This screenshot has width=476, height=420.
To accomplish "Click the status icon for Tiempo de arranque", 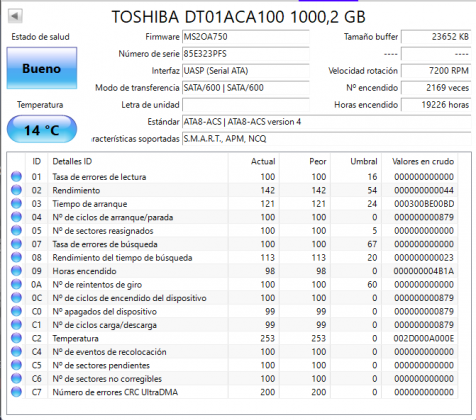I will tap(16, 203).
